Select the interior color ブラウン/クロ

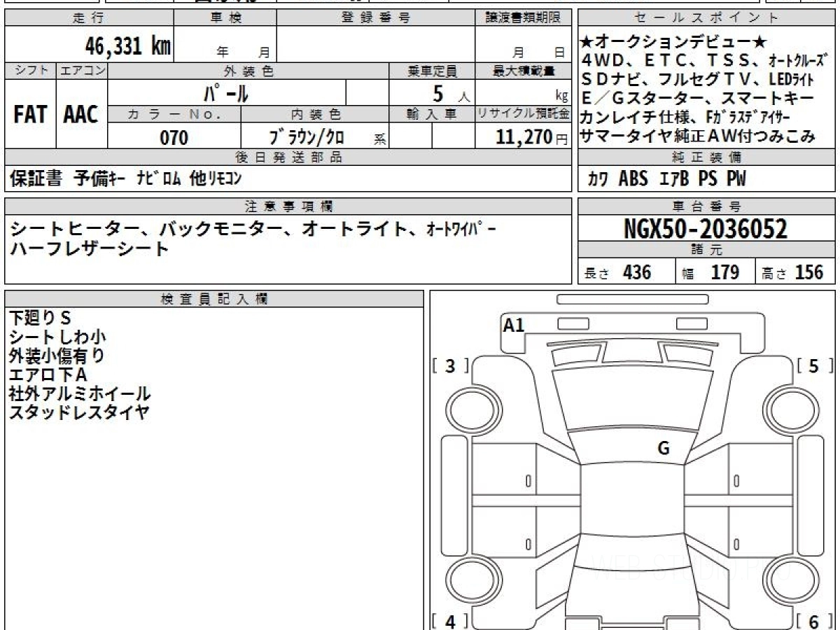[x=307, y=138]
